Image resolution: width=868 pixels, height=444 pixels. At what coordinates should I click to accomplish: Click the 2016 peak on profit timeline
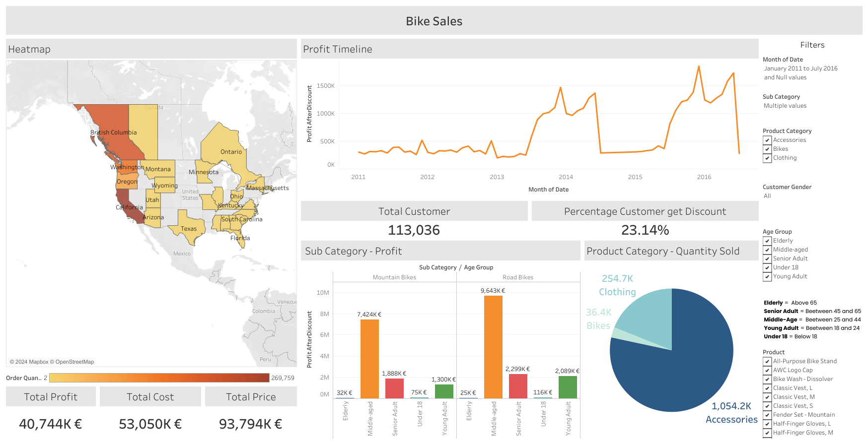[699, 66]
